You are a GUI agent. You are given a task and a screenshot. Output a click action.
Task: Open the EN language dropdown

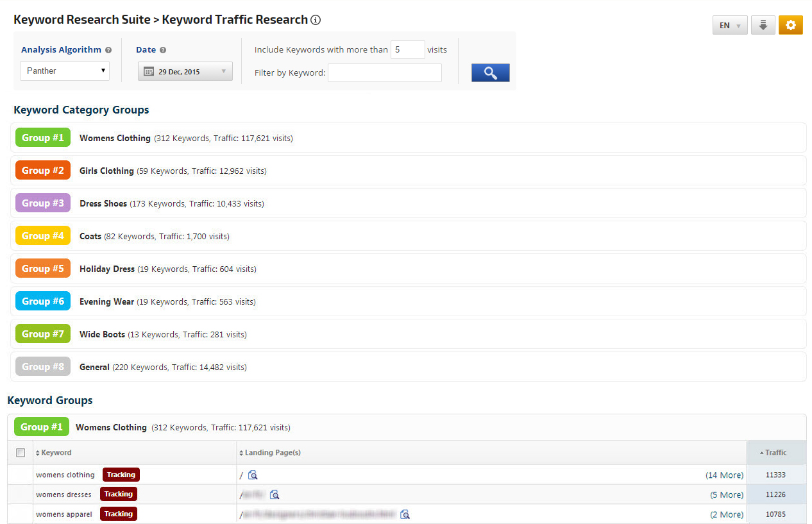(x=729, y=26)
